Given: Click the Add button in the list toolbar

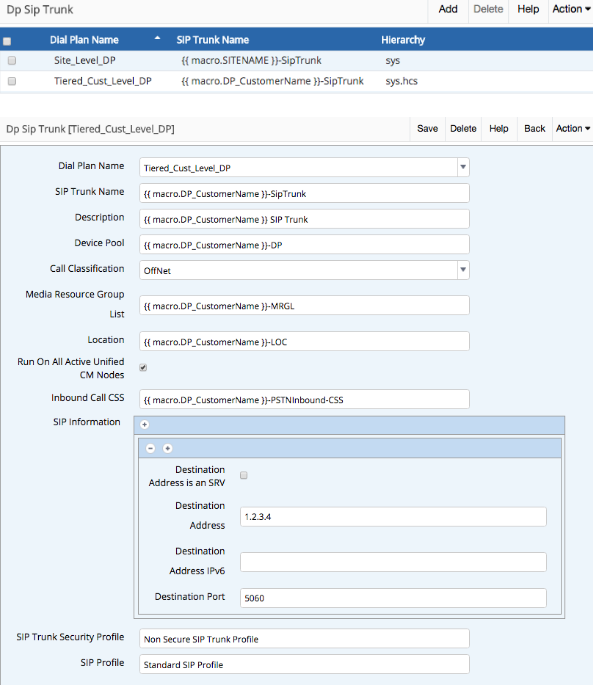Looking at the screenshot, I should point(448,9).
